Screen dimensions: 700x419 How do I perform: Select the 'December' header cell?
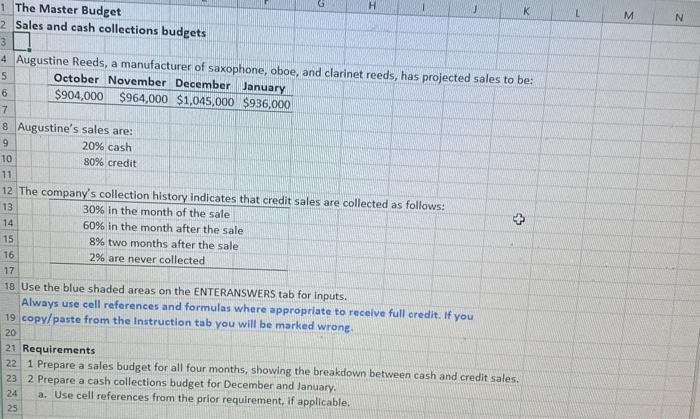click(x=203, y=84)
